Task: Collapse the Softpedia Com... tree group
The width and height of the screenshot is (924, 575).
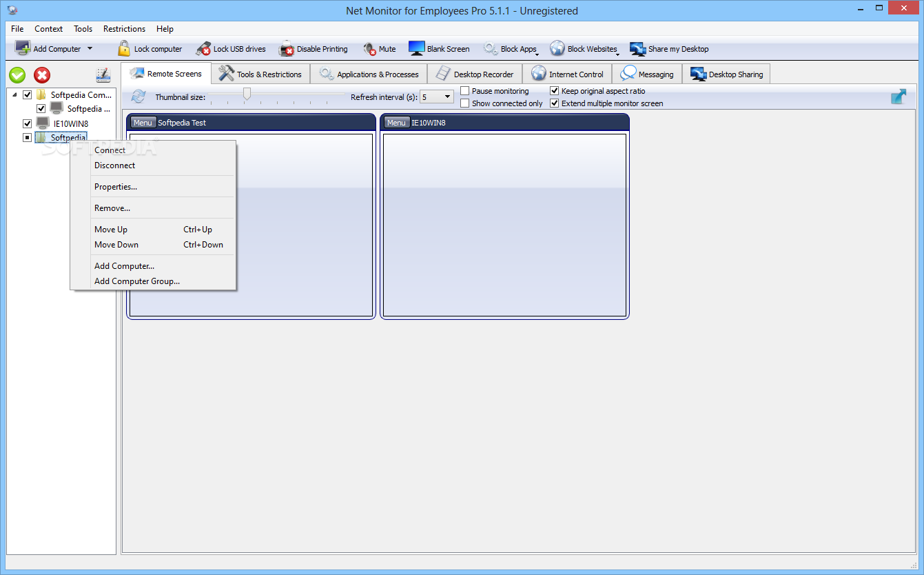Action: (15, 94)
